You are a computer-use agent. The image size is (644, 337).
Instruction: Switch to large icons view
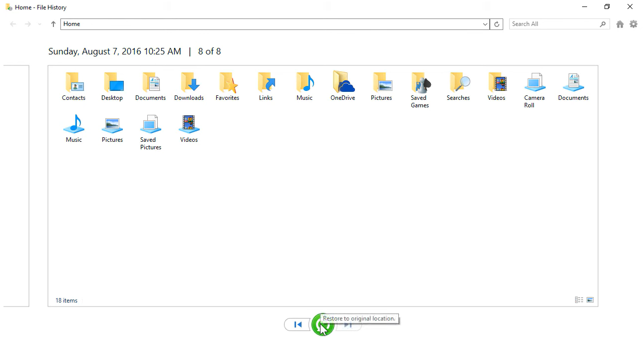[x=590, y=300]
